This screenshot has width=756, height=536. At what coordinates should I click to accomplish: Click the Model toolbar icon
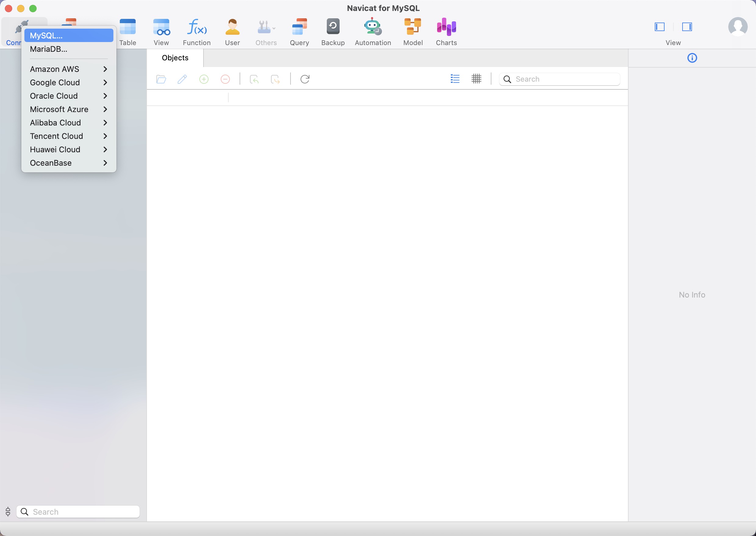click(412, 32)
